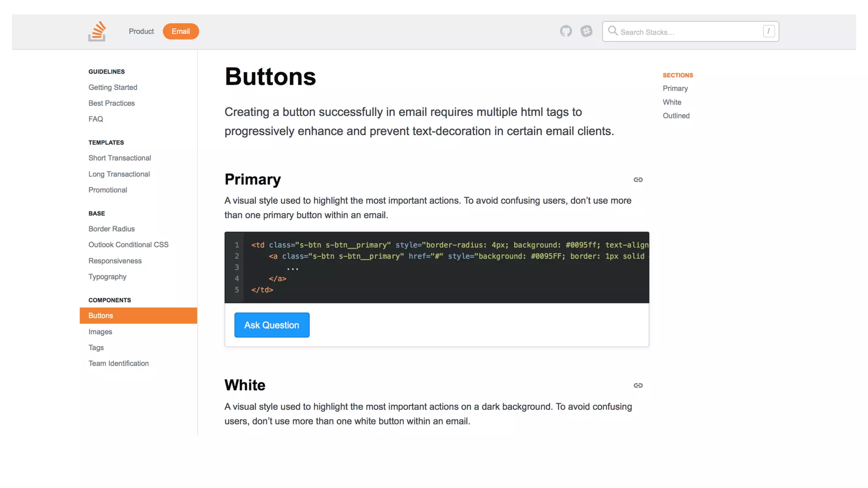Go to Outlook Conditional CSS page

click(x=128, y=245)
